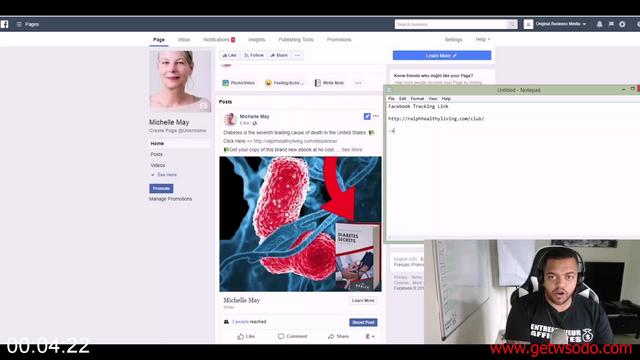The width and height of the screenshot is (640, 360).
Task: Click the Boost Post button
Action: [x=363, y=322]
